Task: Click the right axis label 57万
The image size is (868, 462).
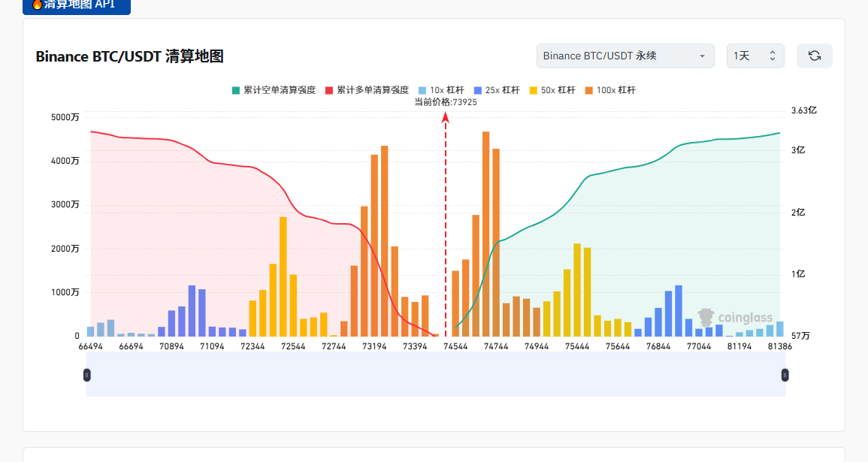Action: tap(800, 336)
